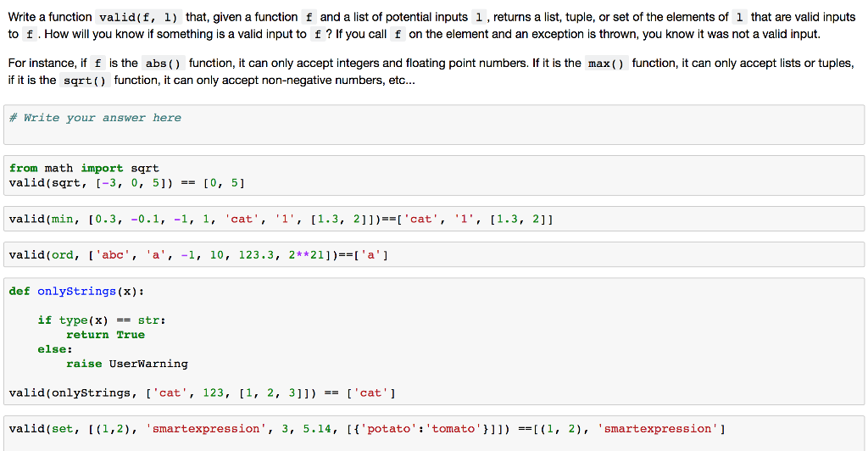Click the string 'smartexpression' in the set cell

(x=206, y=429)
